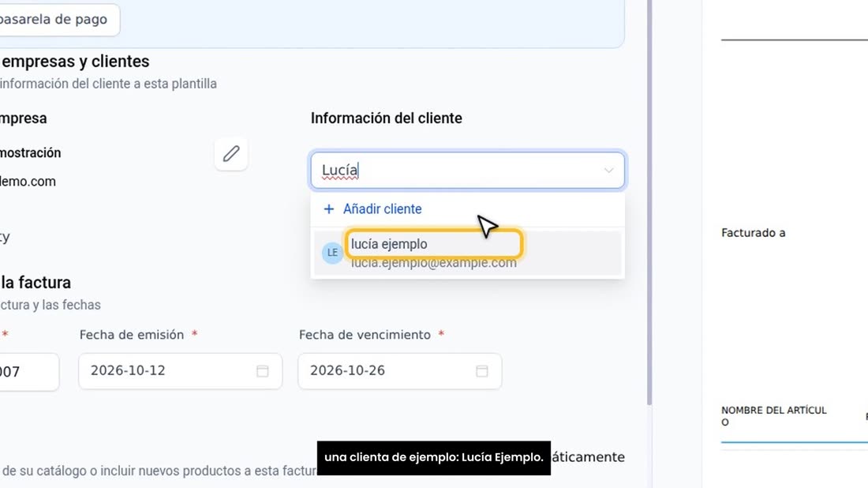Click the Facturado a label in preview
The height and width of the screenshot is (488, 868).
pyautogui.click(x=753, y=233)
